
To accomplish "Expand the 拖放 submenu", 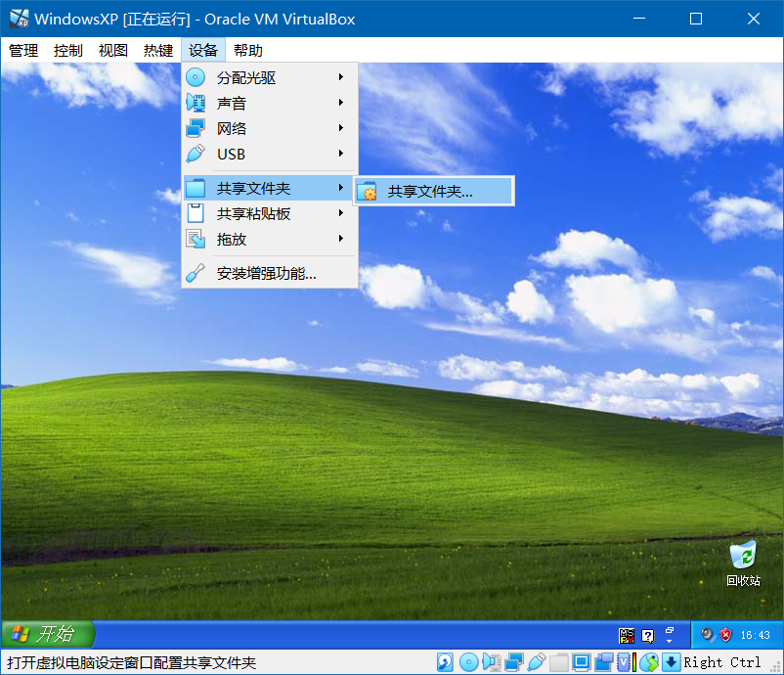I will [x=271, y=239].
